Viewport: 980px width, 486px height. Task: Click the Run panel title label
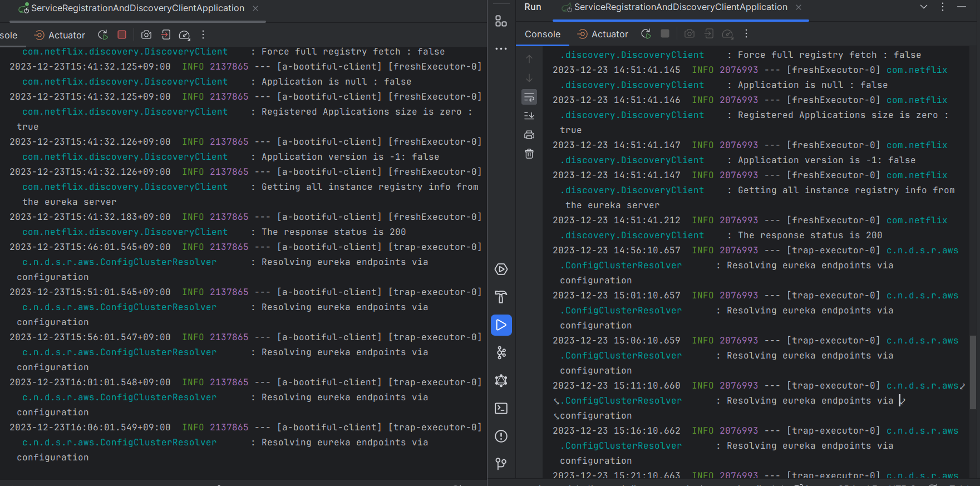(x=533, y=7)
